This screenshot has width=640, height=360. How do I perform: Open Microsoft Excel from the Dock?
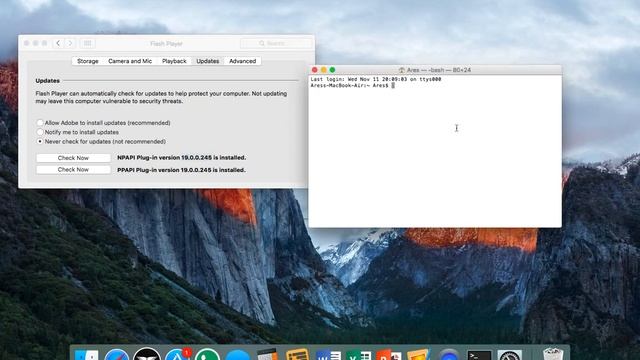pyautogui.click(x=358, y=355)
